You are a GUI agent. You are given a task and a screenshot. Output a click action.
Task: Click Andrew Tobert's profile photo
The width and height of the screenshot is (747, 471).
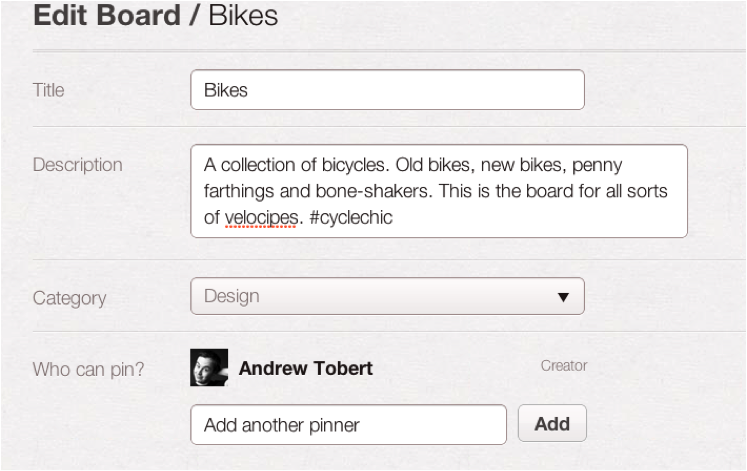(x=209, y=368)
